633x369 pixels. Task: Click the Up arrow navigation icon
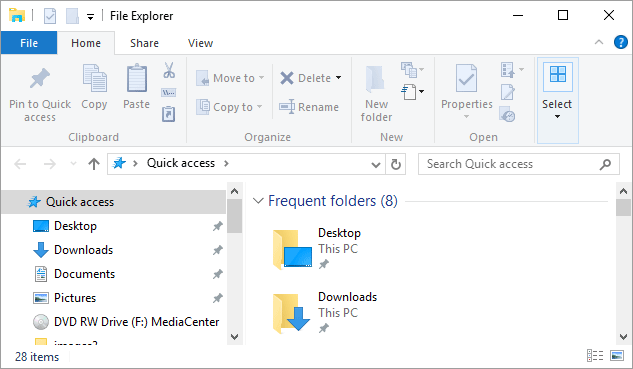click(x=94, y=164)
